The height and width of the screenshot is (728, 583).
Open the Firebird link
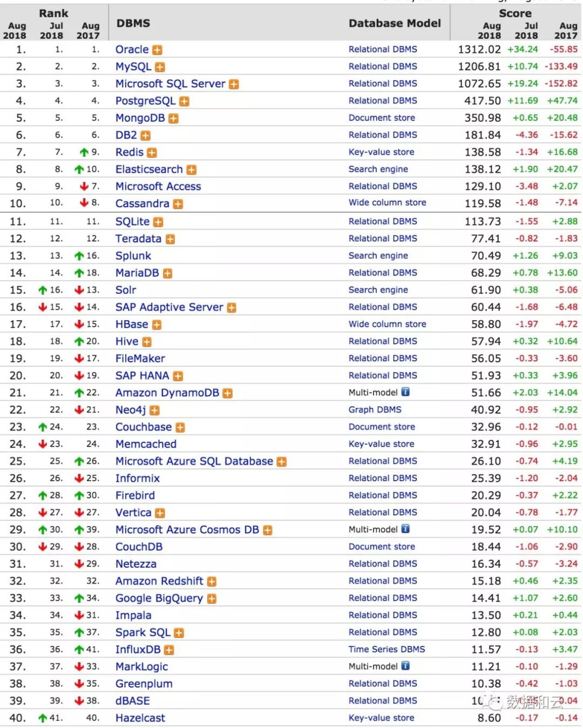pyautogui.click(x=135, y=495)
